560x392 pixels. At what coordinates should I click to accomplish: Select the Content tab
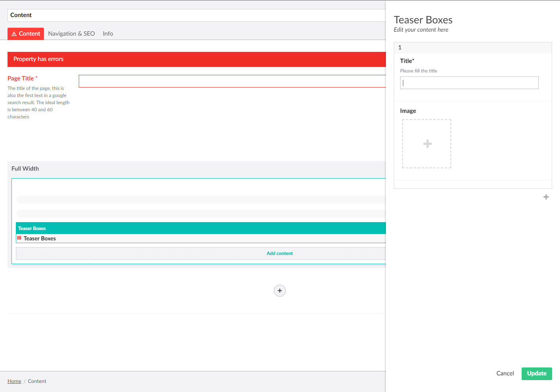pos(29,34)
